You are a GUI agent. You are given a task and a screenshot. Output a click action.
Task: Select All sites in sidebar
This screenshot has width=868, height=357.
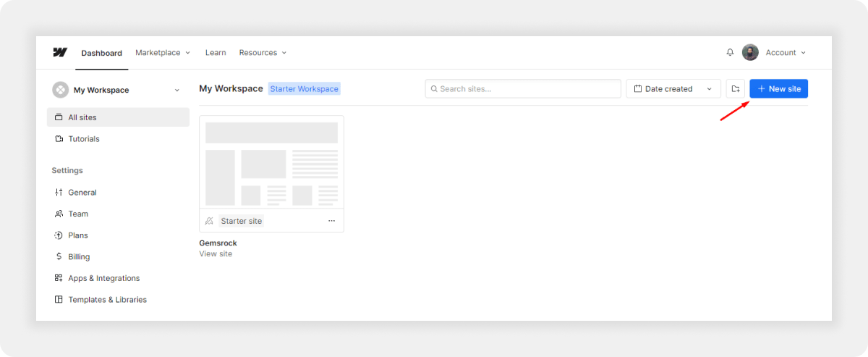pos(118,117)
